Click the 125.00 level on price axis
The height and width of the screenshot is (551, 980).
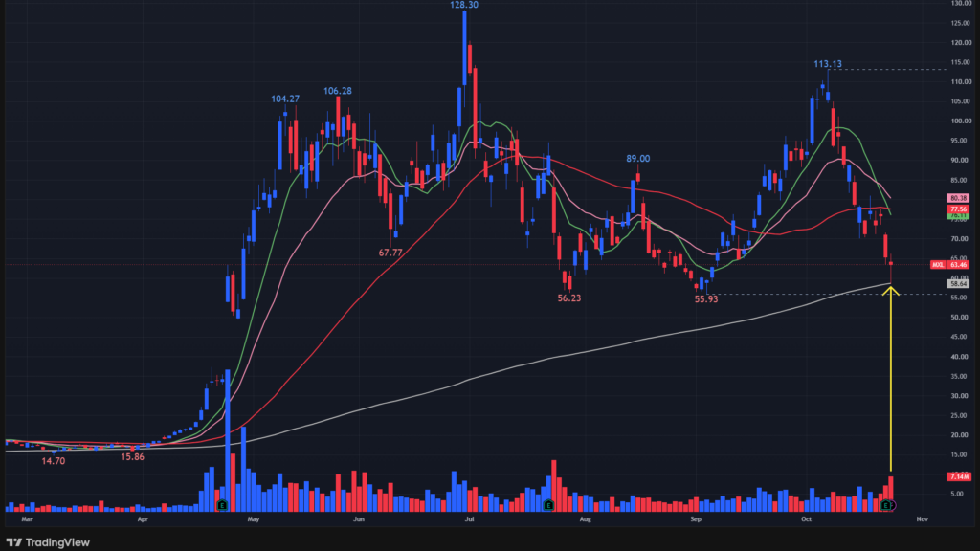tap(961, 23)
